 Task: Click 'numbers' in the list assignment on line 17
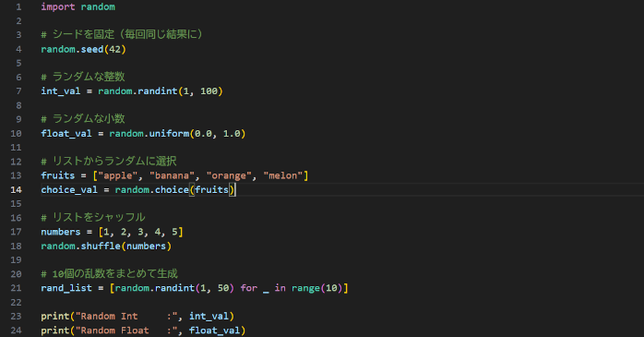61,232
